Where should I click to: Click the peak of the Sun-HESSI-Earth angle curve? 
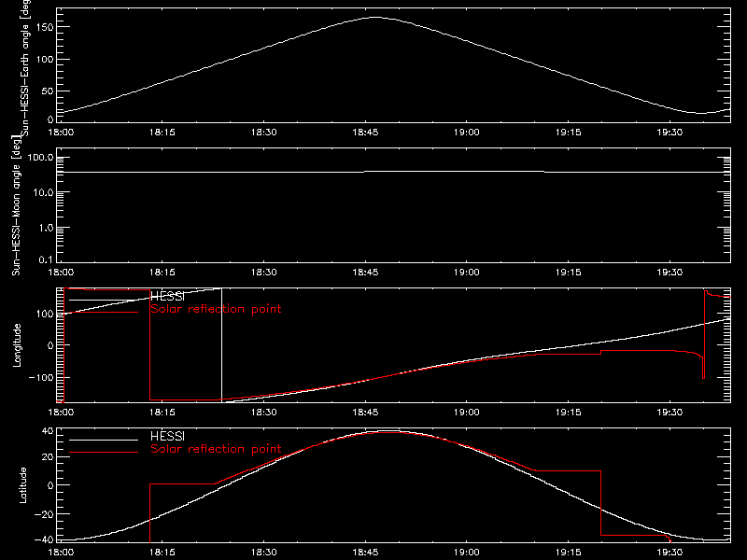point(375,18)
